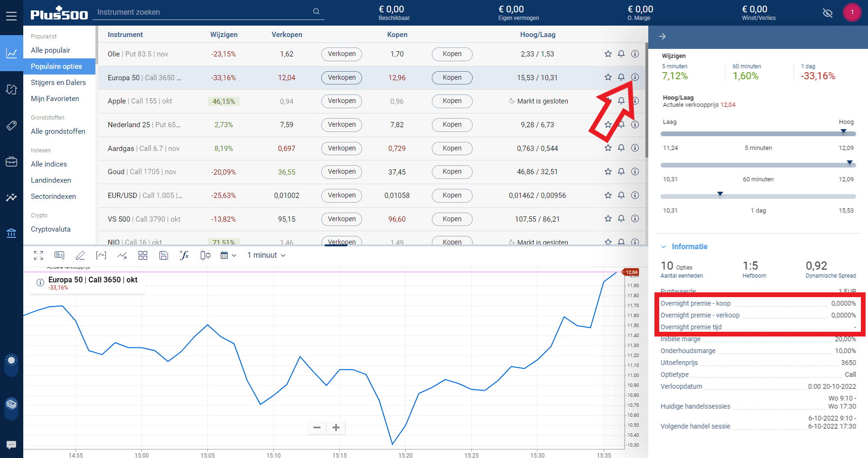
Task: Set alert bell for Olie Put 83.5
Action: tap(621, 54)
